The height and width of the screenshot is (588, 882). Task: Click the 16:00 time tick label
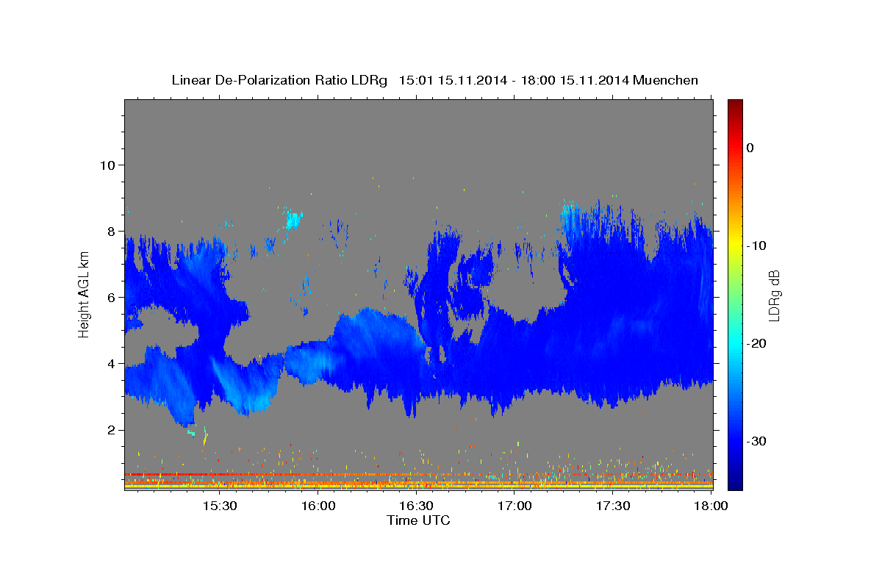click(x=318, y=506)
